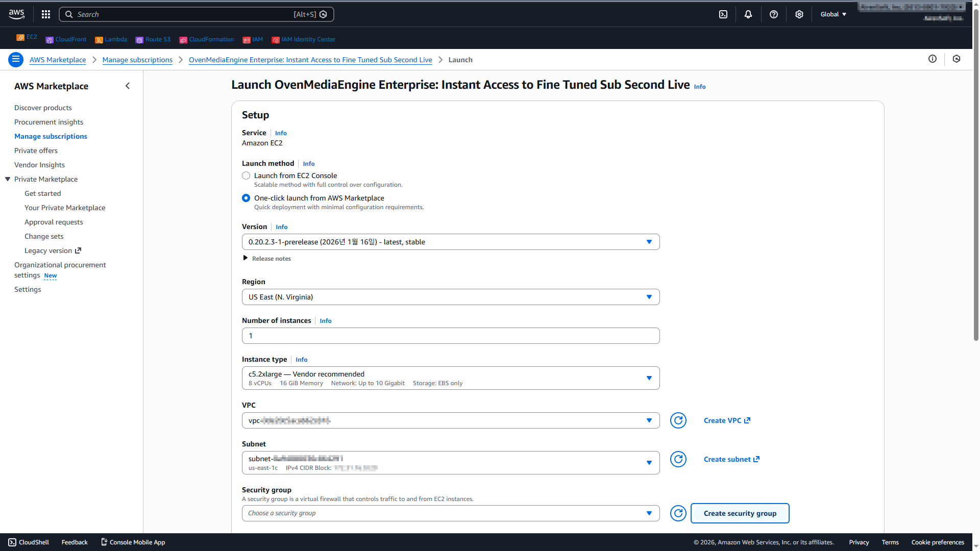Open the settings gear in top bar
This screenshot has width=980, height=551.
(799, 14)
